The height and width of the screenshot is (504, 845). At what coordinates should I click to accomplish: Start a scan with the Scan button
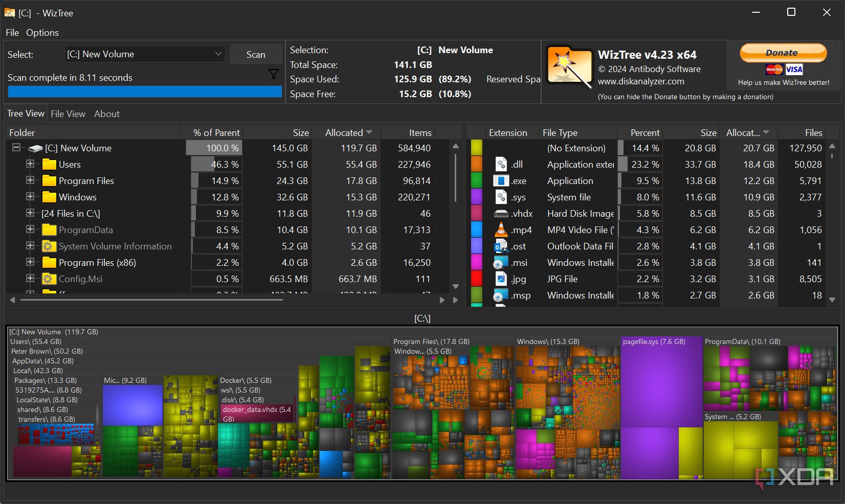pos(256,54)
